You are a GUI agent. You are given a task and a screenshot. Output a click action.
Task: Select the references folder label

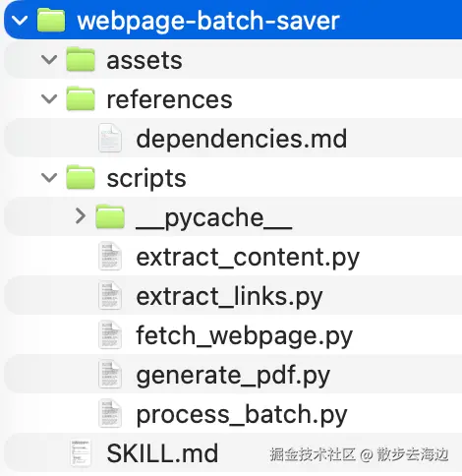tap(169, 99)
